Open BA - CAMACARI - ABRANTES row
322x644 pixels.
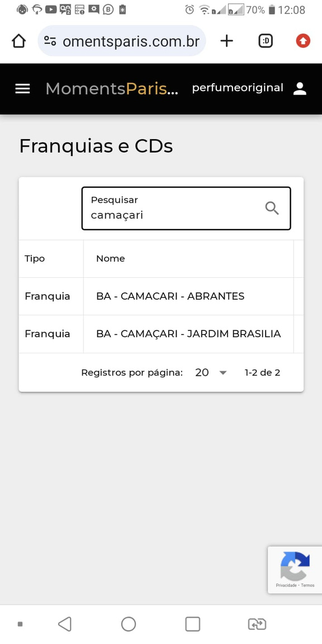(161, 296)
